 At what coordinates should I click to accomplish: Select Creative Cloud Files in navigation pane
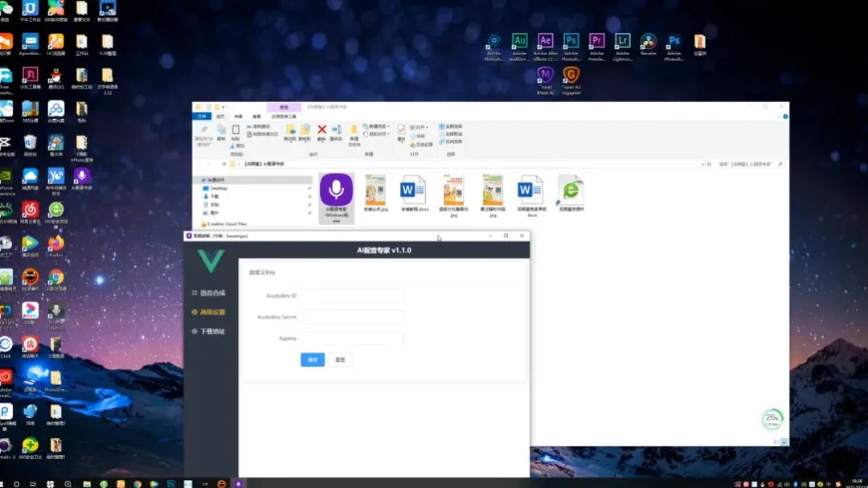pos(223,223)
